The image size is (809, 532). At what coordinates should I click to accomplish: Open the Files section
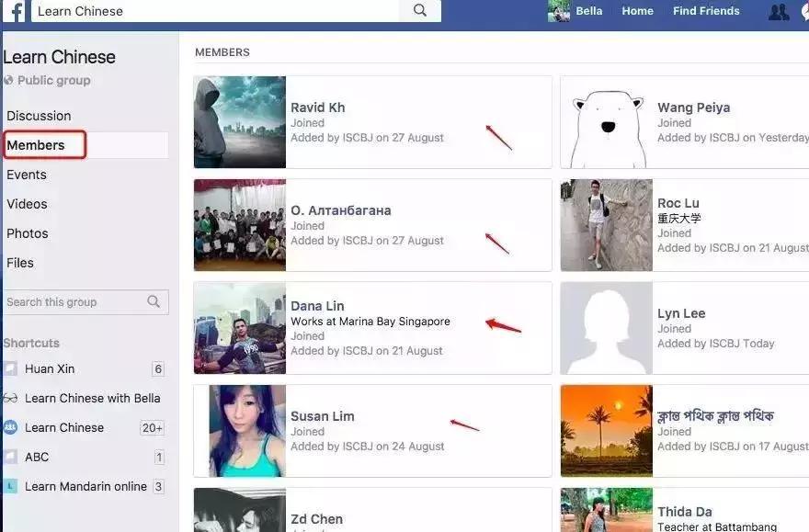(x=20, y=263)
